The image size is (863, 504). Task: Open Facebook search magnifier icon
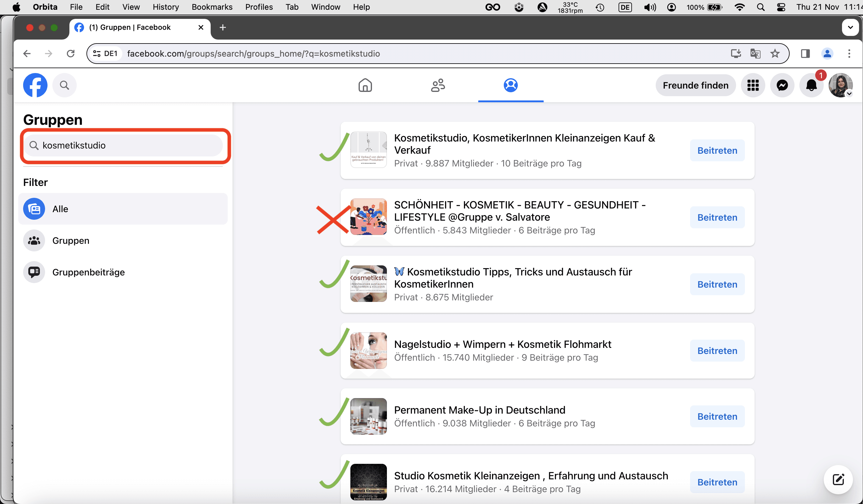click(x=65, y=85)
